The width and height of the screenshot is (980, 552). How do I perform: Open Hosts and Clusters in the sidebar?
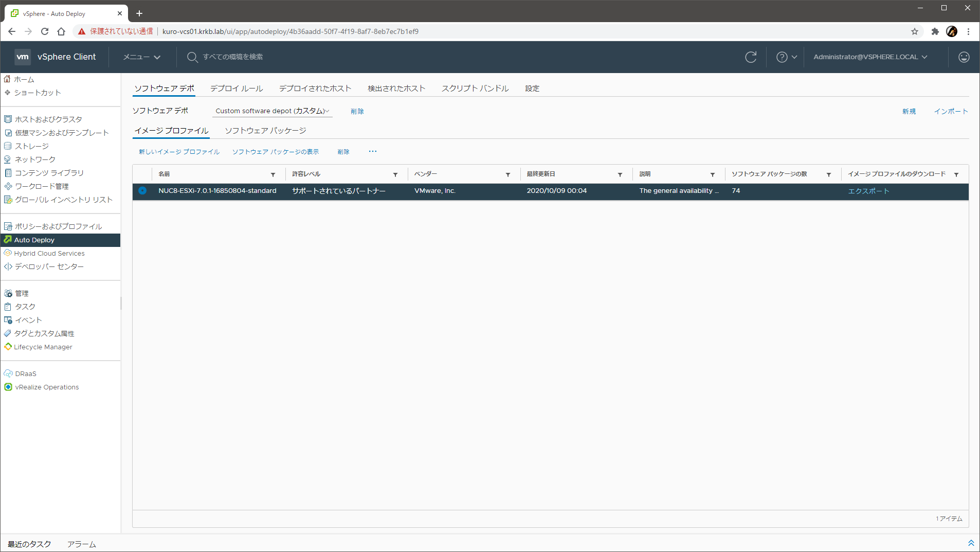(x=48, y=119)
